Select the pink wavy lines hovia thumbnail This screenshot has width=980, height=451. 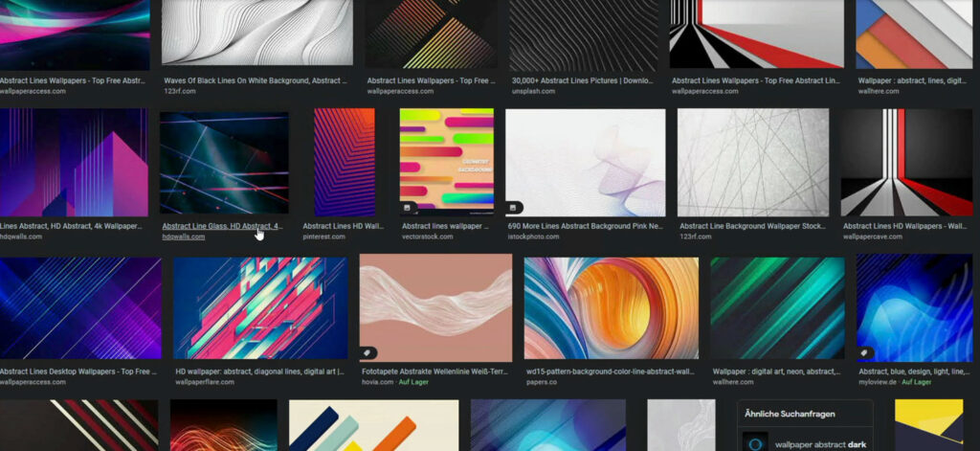click(435, 307)
